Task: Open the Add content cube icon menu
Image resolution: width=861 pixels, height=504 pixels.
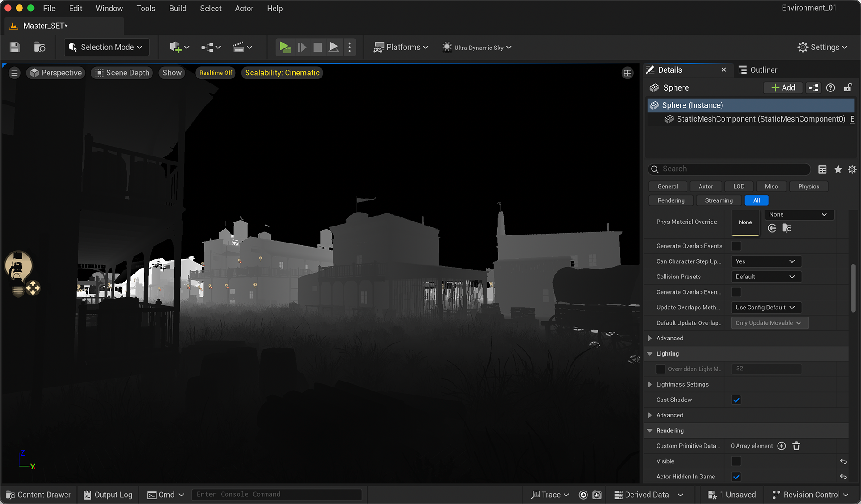Action: (x=179, y=47)
